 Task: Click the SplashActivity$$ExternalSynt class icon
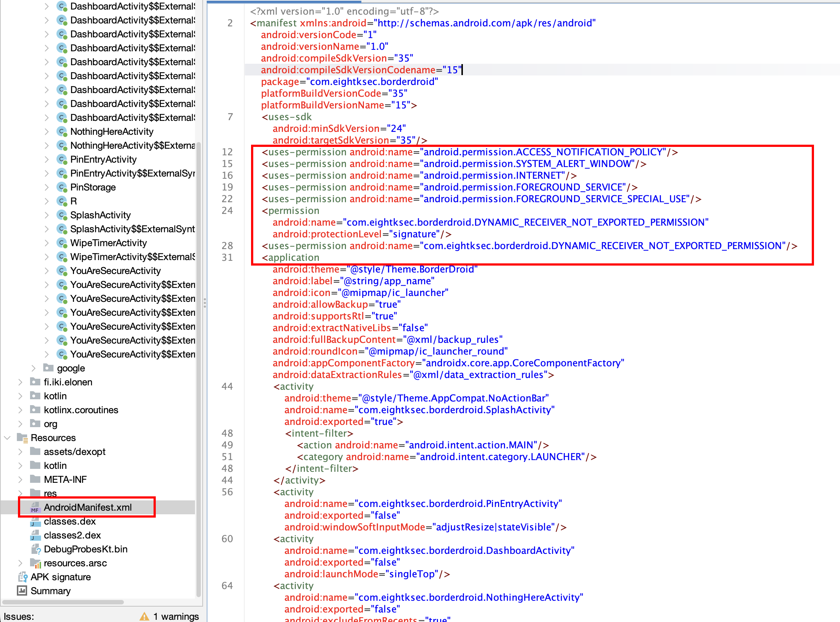(x=62, y=229)
